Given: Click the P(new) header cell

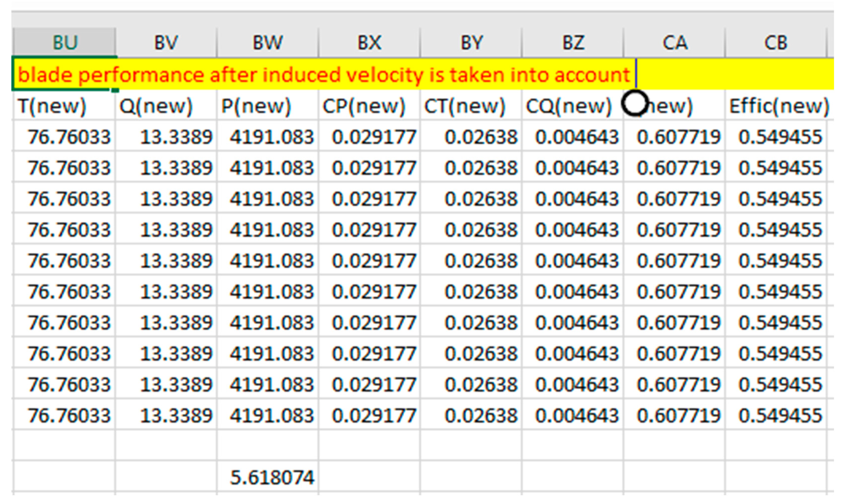Looking at the screenshot, I should pyautogui.click(x=256, y=106).
